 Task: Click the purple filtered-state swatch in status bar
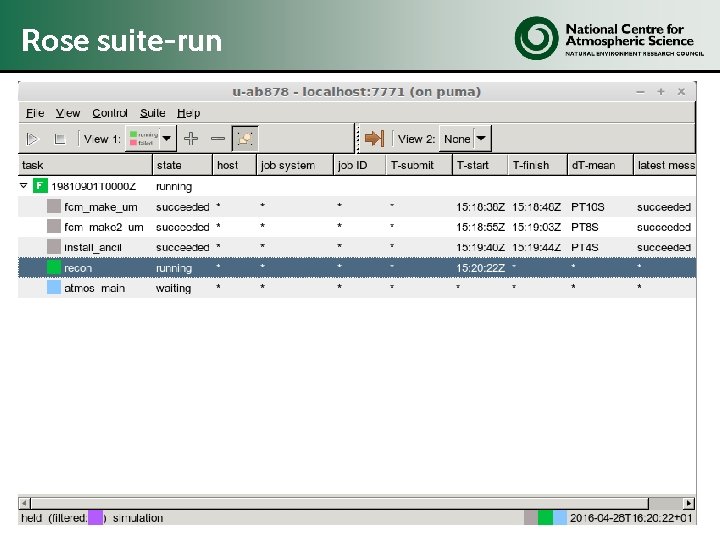[96, 517]
